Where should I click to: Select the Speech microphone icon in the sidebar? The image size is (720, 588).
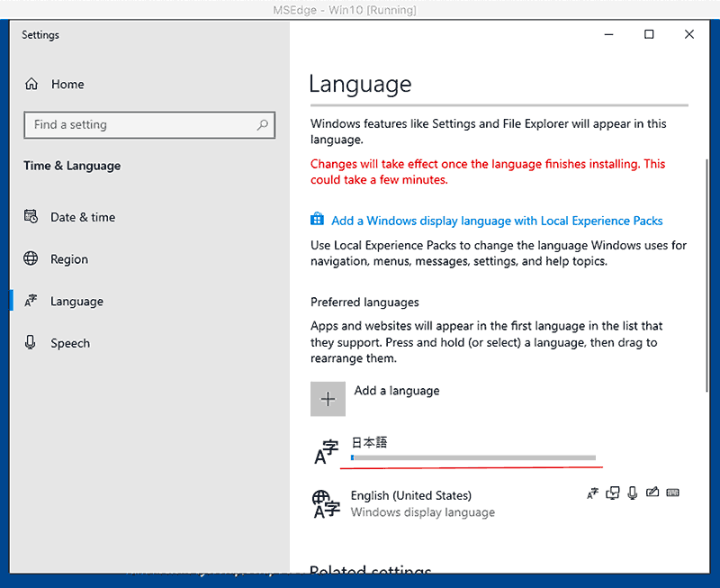(31, 343)
